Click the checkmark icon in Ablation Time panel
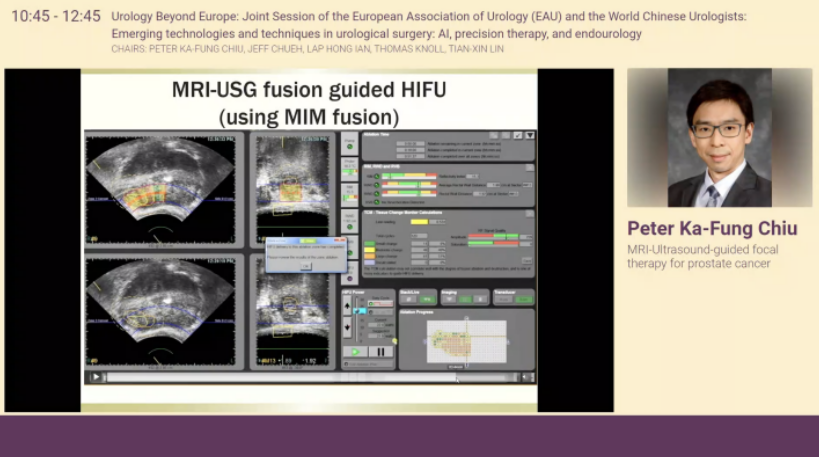Viewport: 819px width, 457px height. tap(518, 135)
